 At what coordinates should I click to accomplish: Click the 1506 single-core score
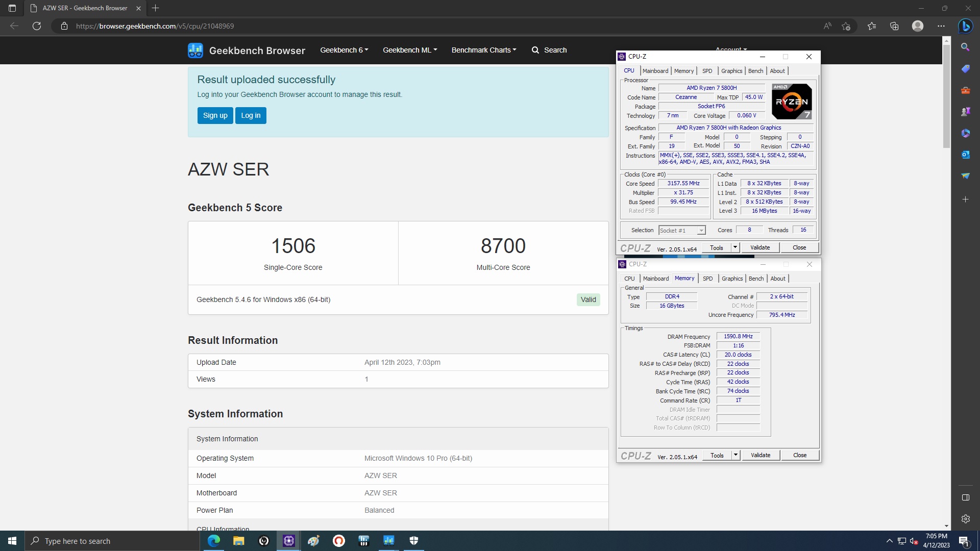pyautogui.click(x=293, y=246)
